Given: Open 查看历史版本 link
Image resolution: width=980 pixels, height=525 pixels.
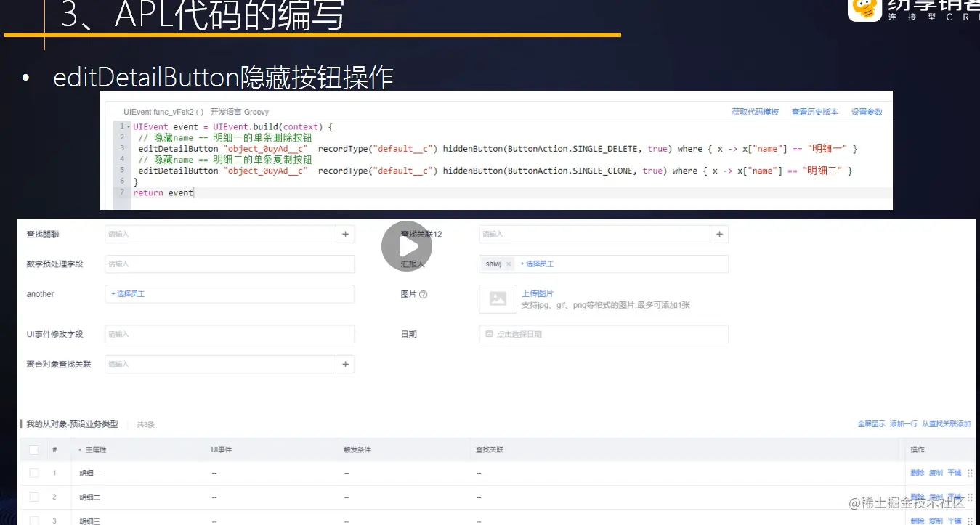Looking at the screenshot, I should click(814, 112).
